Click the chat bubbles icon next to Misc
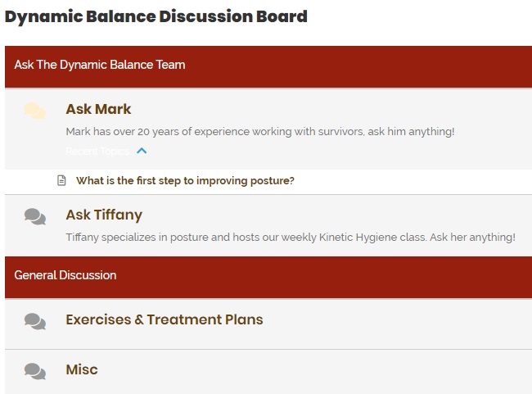The image size is (532, 394). (35, 371)
